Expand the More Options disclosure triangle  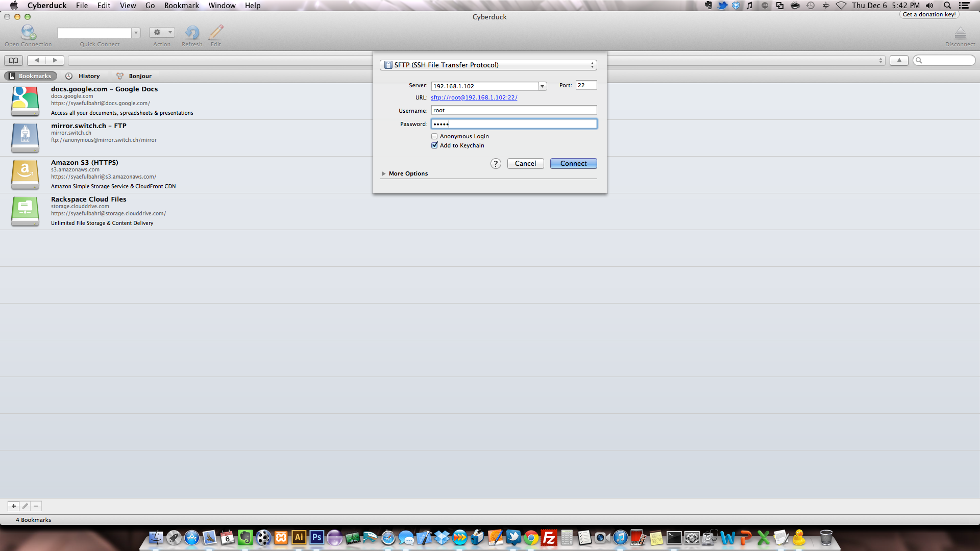(x=383, y=173)
